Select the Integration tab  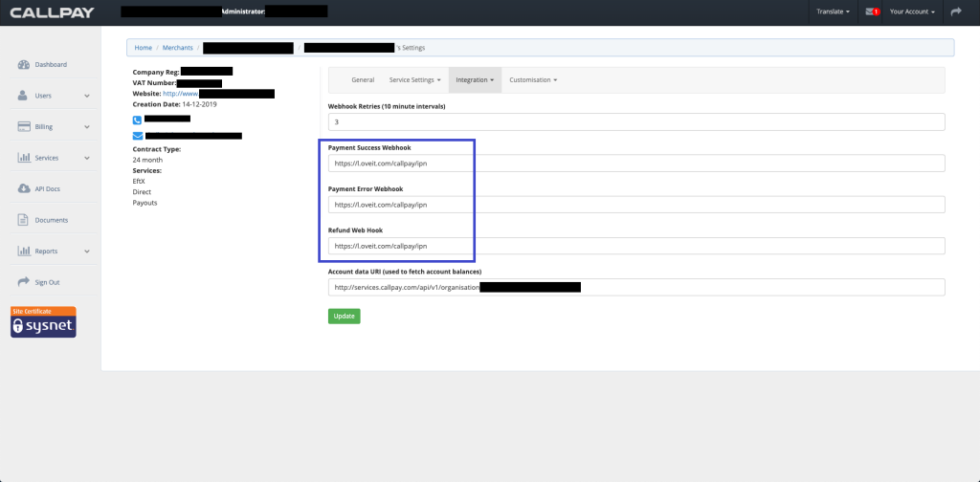(x=475, y=80)
